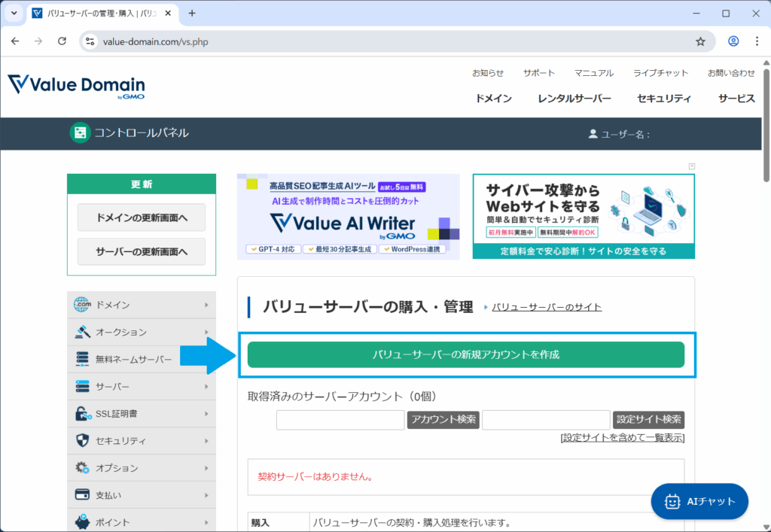Click the Value AI Writer banner
Image resolution: width=771 pixels, height=532 pixels.
(348, 217)
